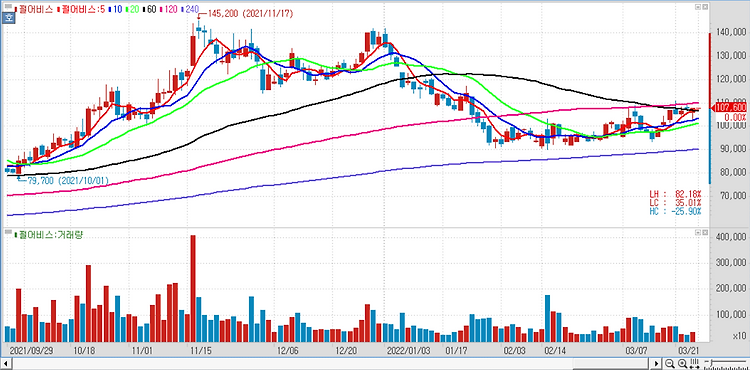The height and width of the screenshot is (370, 750).
Task: Click the 140,000 price axis label
Action: point(730,33)
